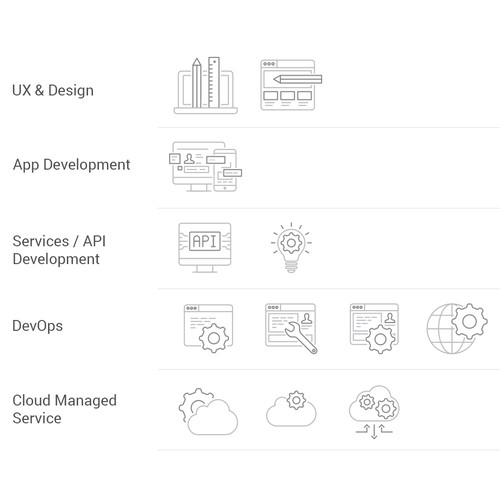Click the cloud with two gears and arrows
Image resolution: width=500 pixels, height=500 pixels.
[x=374, y=412]
